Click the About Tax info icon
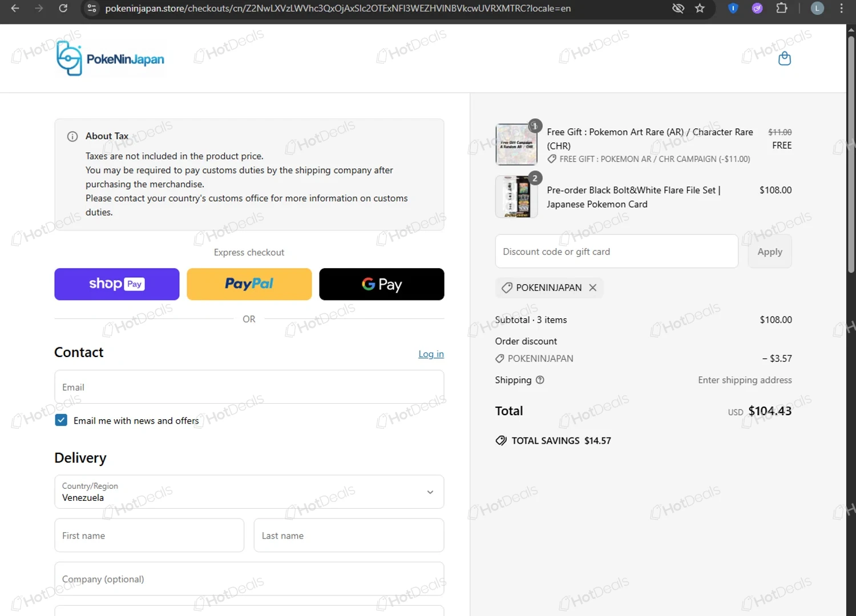The height and width of the screenshot is (616, 856). point(72,136)
